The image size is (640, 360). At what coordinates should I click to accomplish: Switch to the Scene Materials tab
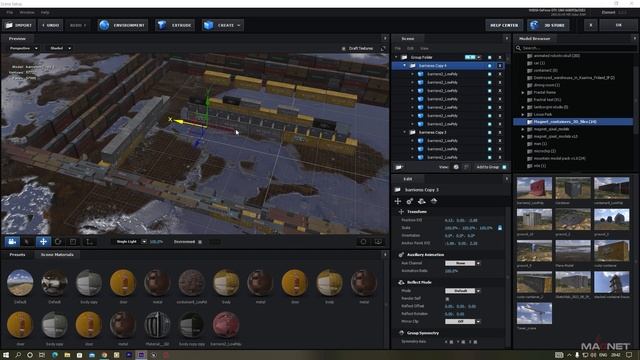(57, 254)
